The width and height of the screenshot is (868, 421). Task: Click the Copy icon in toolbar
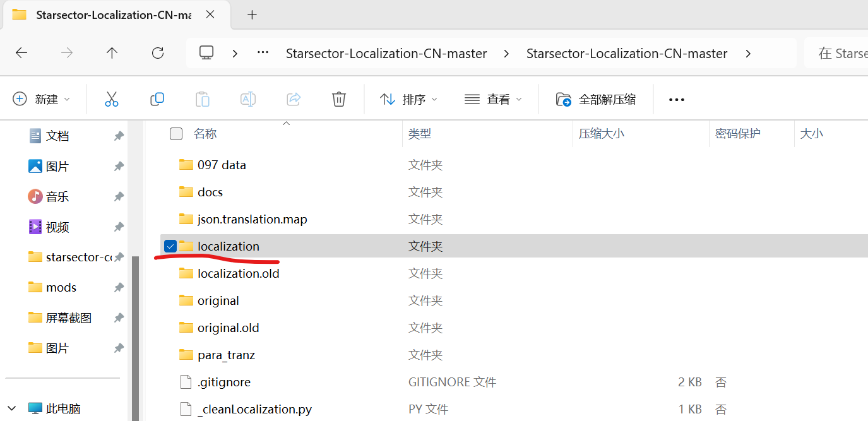(157, 99)
